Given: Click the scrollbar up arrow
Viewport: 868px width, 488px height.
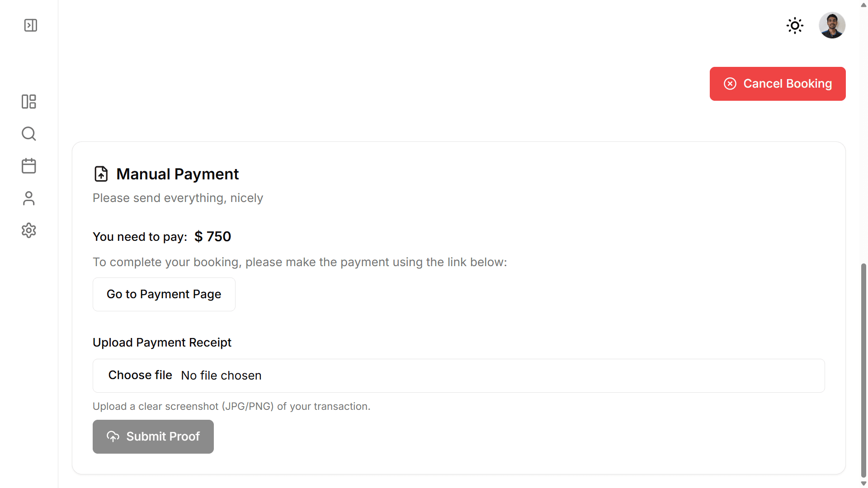Looking at the screenshot, I should [x=863, y=5].
